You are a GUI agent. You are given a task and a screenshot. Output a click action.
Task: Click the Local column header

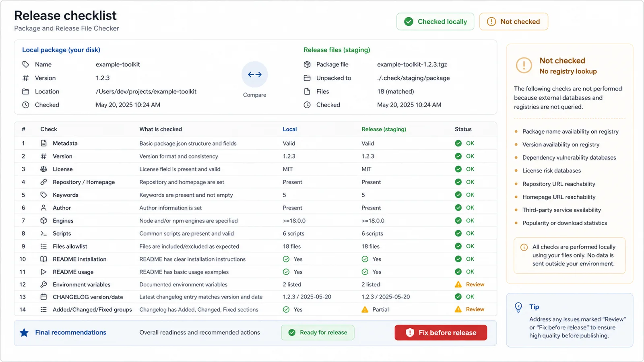pos(290,129)
